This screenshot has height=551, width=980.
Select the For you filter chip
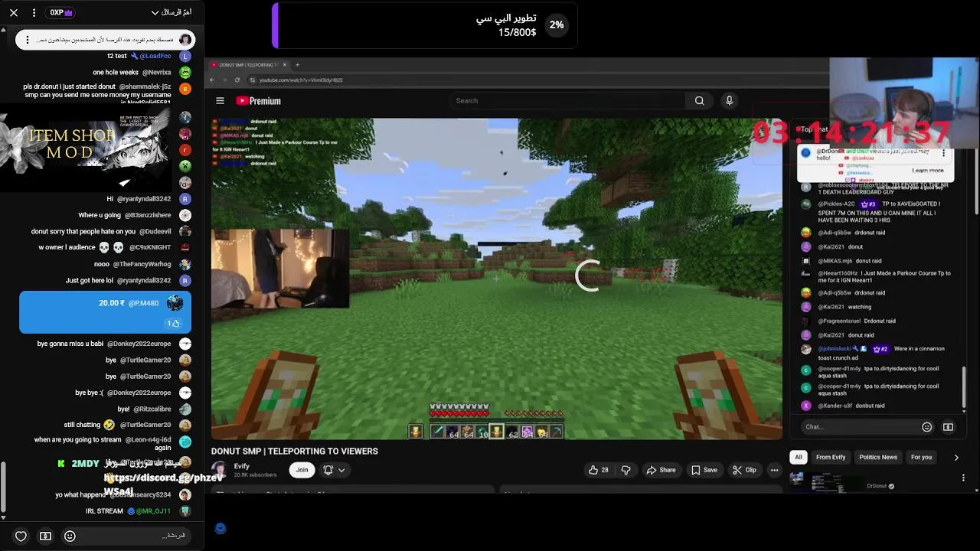click(921, 457)
